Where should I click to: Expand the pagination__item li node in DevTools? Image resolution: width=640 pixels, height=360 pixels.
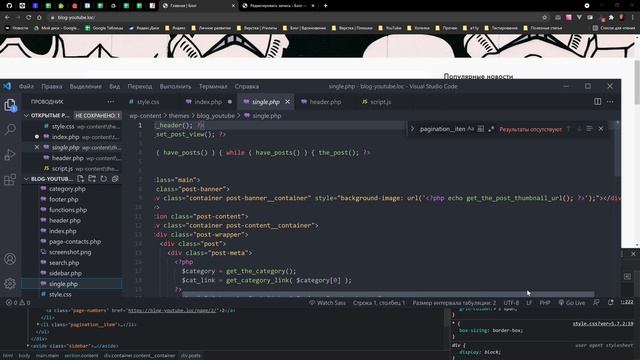tap(38, 324)
